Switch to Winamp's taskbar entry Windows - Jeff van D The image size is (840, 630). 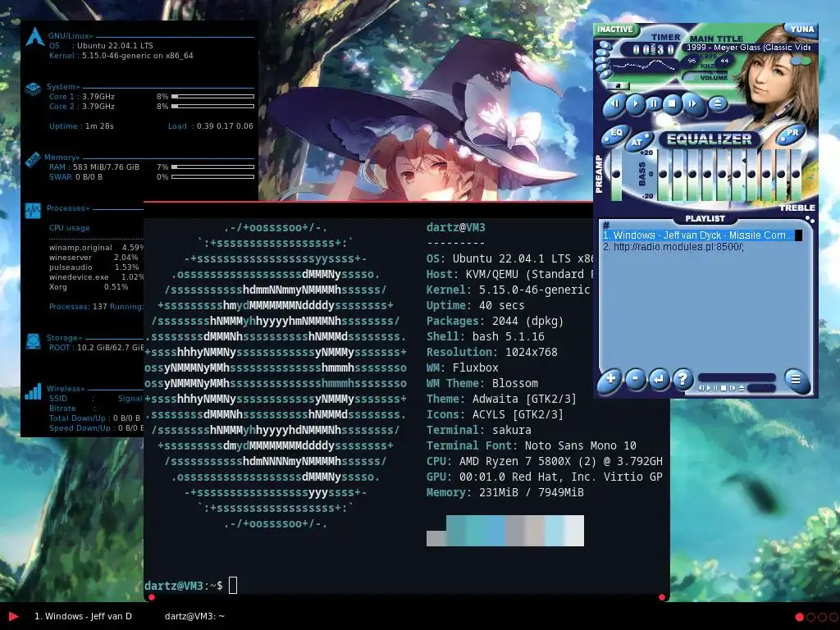(83, 616)
